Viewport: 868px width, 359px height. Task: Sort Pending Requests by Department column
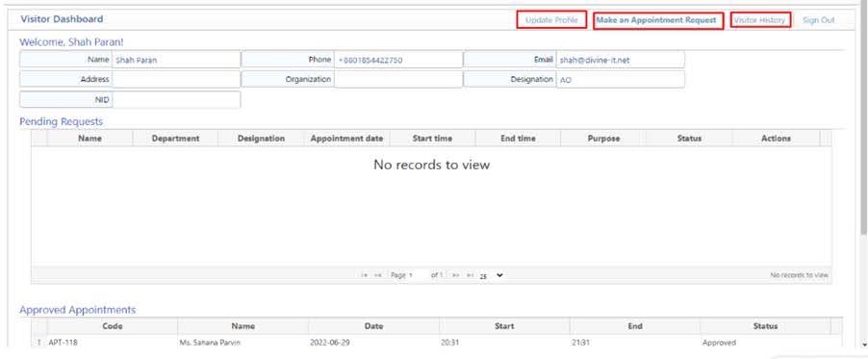pos(175,139)
